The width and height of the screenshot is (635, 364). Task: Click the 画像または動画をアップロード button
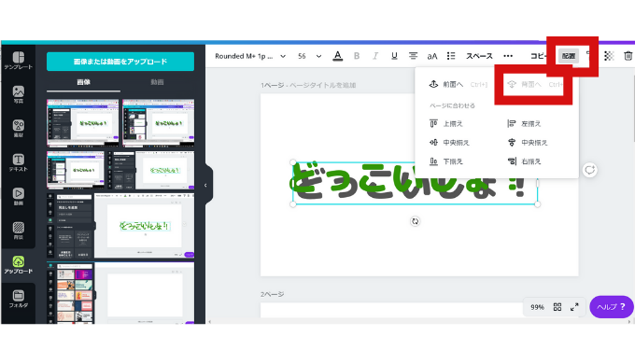coord(120,62)
